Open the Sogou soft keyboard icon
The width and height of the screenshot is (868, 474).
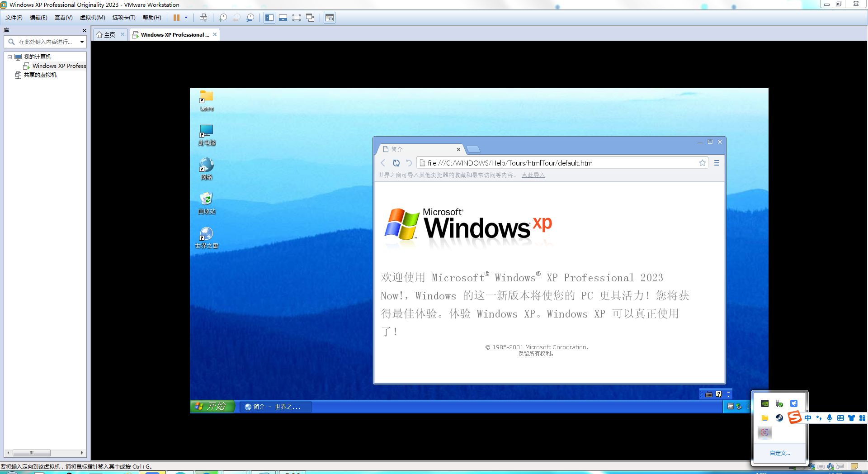click(x=840, y=418)
